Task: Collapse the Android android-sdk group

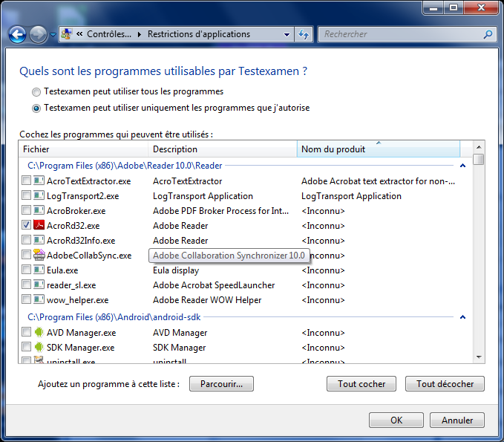Action: coord(462,317)
